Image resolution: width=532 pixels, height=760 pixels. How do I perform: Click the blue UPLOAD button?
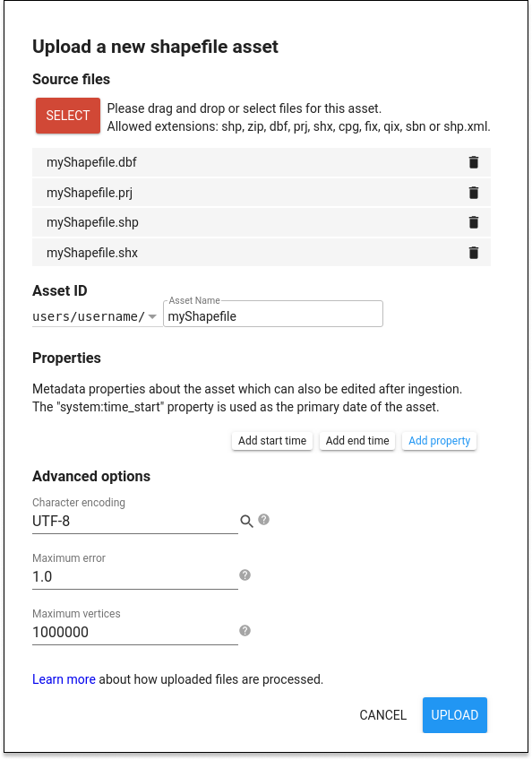point(454,715)
